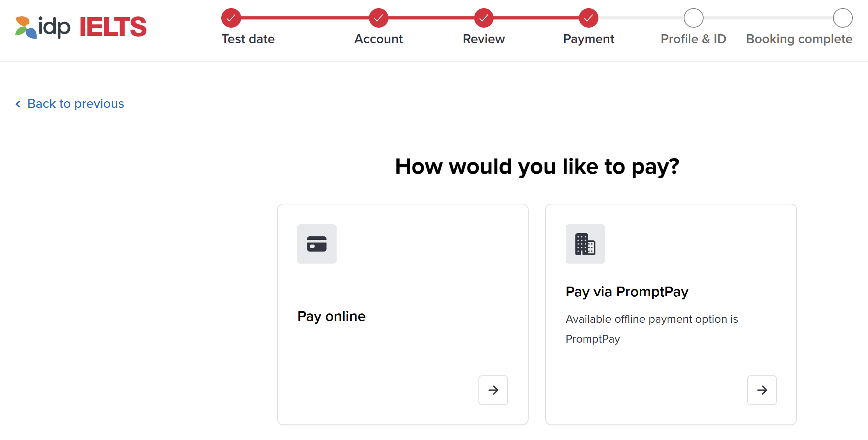Go back using the left chevron
868x440 pixels.
[18, 104]
